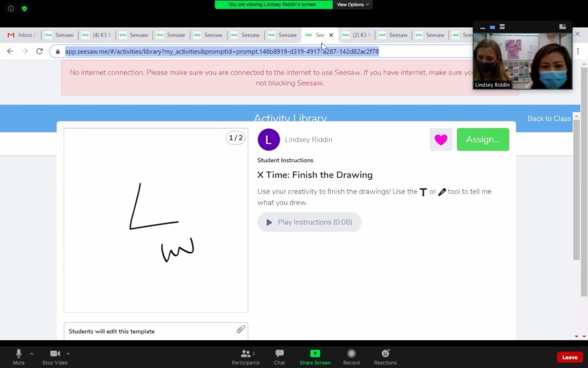Click the green Share Screen icon
This screenshot has width=588, height=368.
[x=315, y=354]
